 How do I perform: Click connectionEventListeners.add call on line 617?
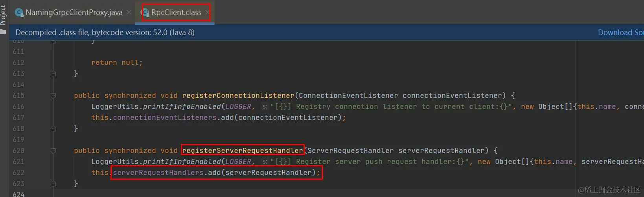[229, 118]
